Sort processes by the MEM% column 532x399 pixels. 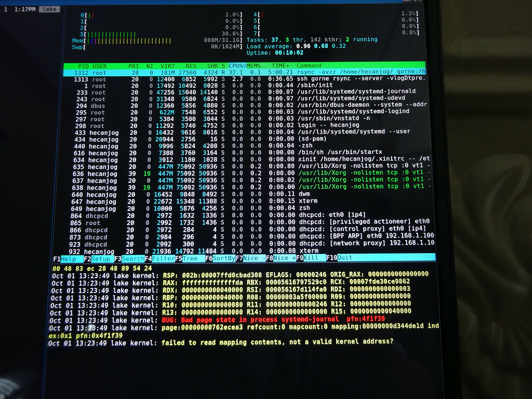click(254, 65)
